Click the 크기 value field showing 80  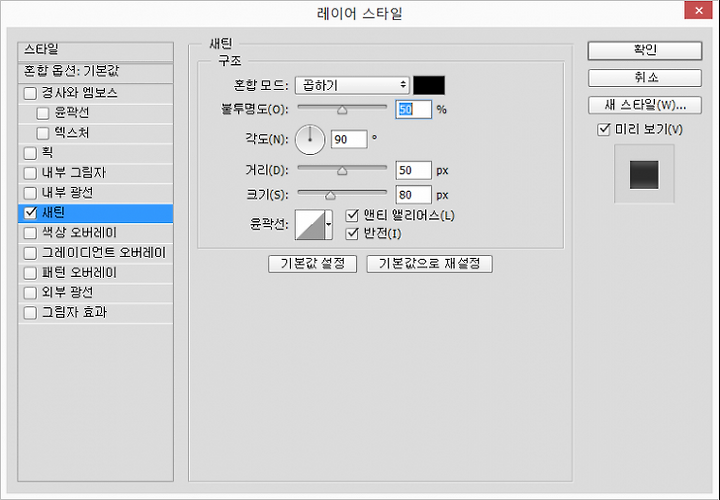coord(413,195)
